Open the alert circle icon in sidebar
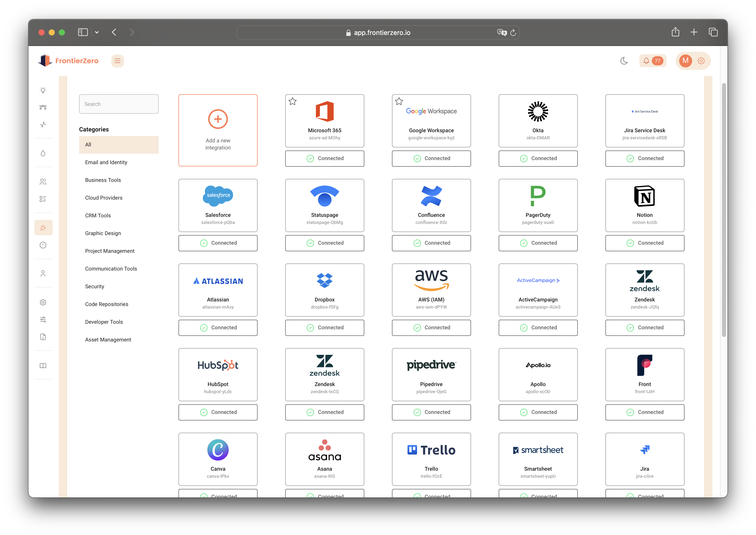The image size is (756, 535). 43,245
